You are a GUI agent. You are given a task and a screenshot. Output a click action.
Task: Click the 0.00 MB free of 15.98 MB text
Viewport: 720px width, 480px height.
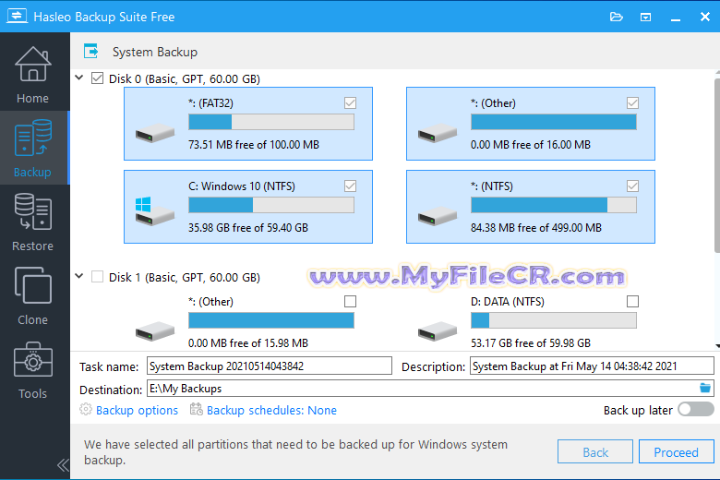248,343
